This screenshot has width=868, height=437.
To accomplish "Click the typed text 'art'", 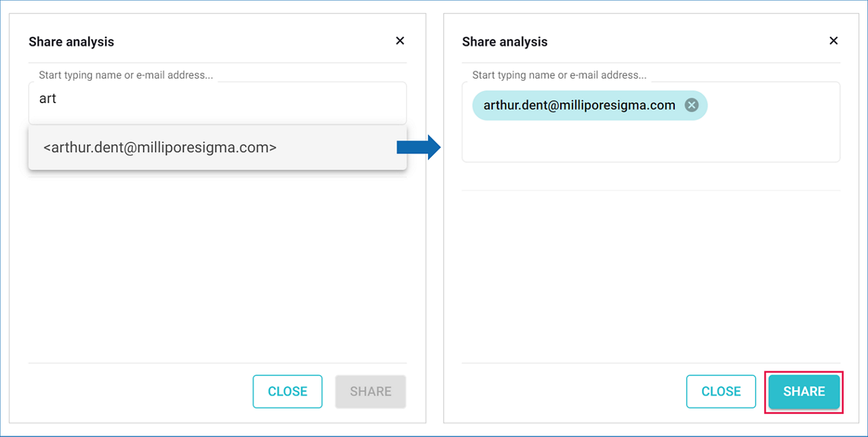I will 47,99.
